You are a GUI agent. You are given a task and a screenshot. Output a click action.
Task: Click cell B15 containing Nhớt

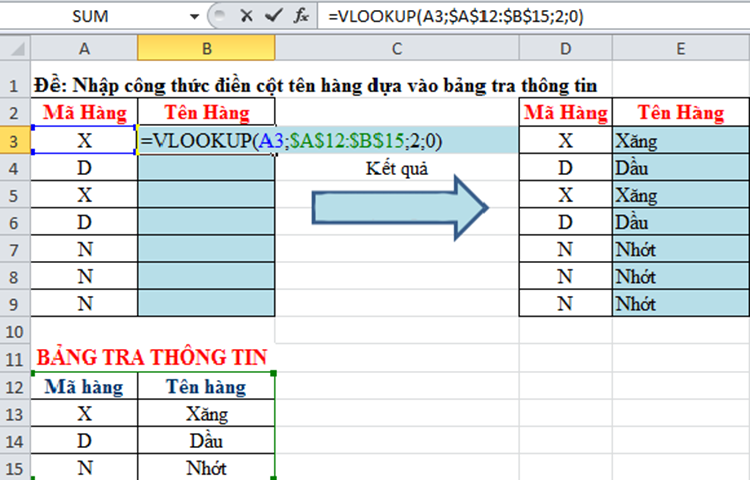pos(207,468)
